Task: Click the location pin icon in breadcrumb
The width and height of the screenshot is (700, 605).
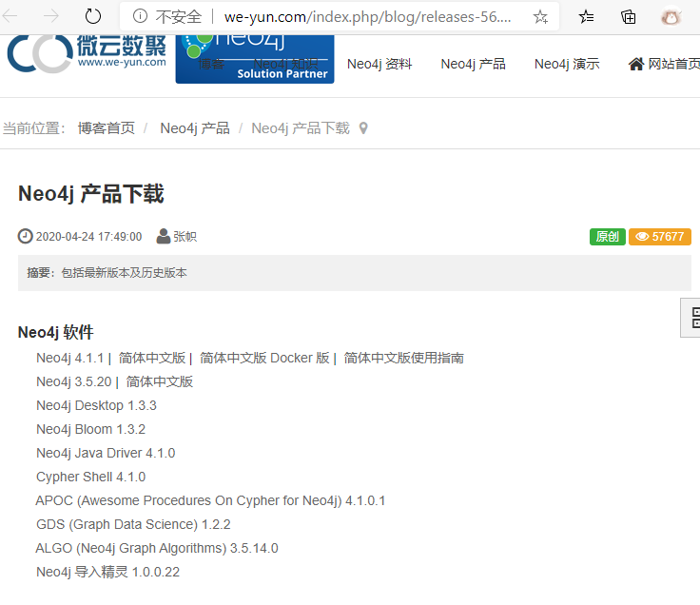Action: click(363, 128)
